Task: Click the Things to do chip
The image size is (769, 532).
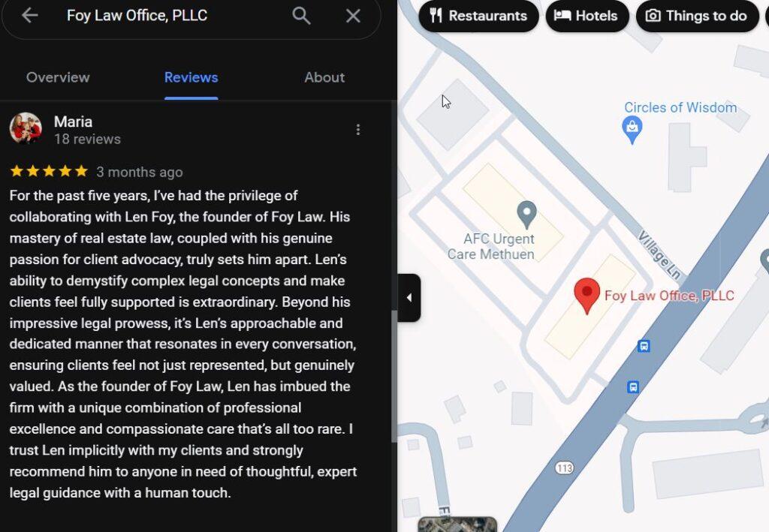Action: pos(696,16)
